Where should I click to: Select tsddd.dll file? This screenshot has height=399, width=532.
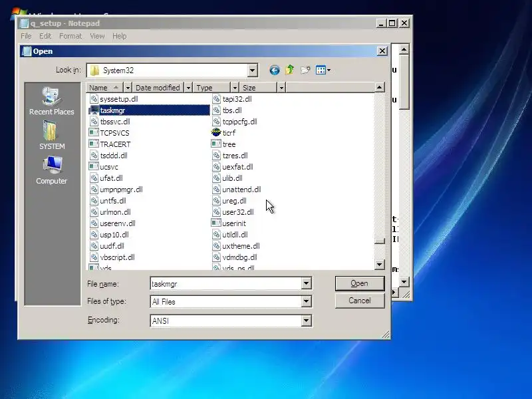pos(108,156)
